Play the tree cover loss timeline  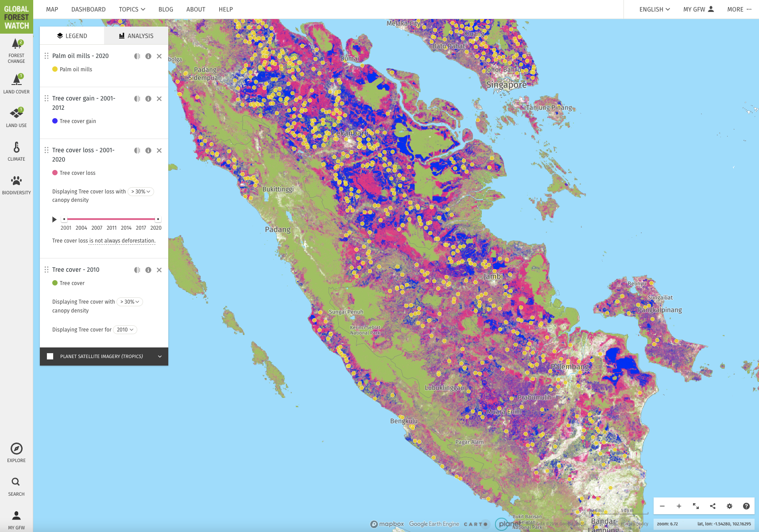click(x=54, y=219)
